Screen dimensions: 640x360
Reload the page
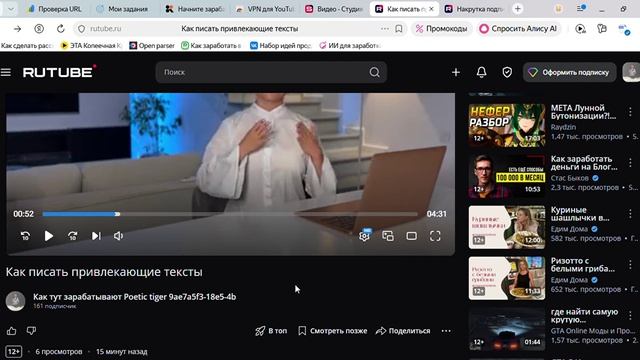(60, 29)
